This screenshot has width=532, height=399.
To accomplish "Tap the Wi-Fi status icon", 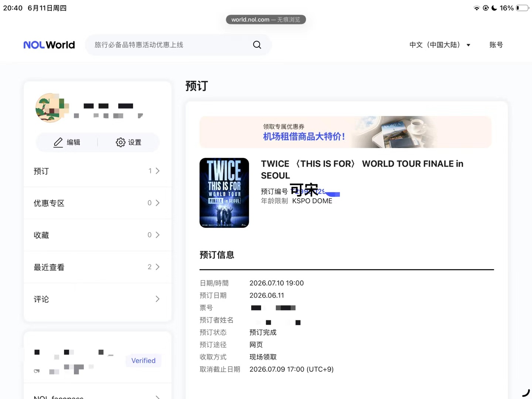I will click(477, 8).
